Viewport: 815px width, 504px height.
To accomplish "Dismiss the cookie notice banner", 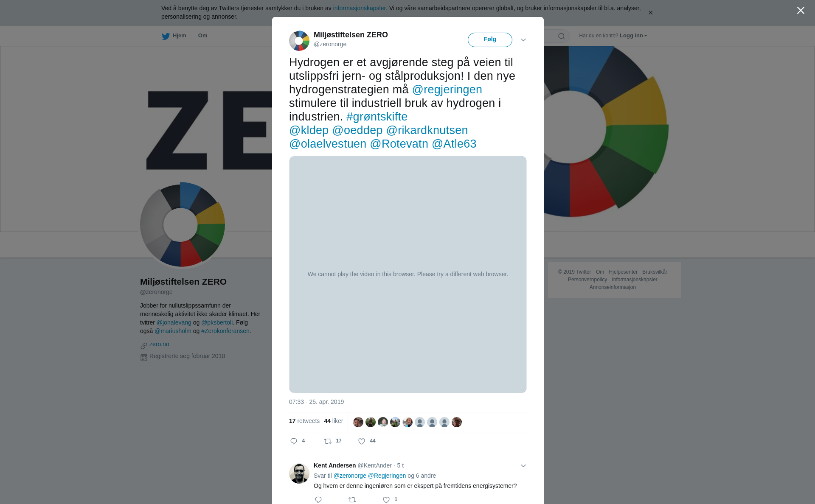I will (650, 13).
